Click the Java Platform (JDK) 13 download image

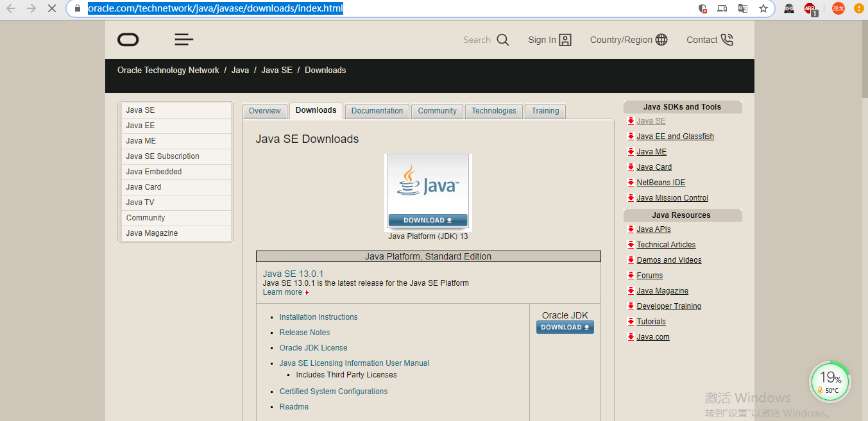pyautogui.click(x=428, y=192)
